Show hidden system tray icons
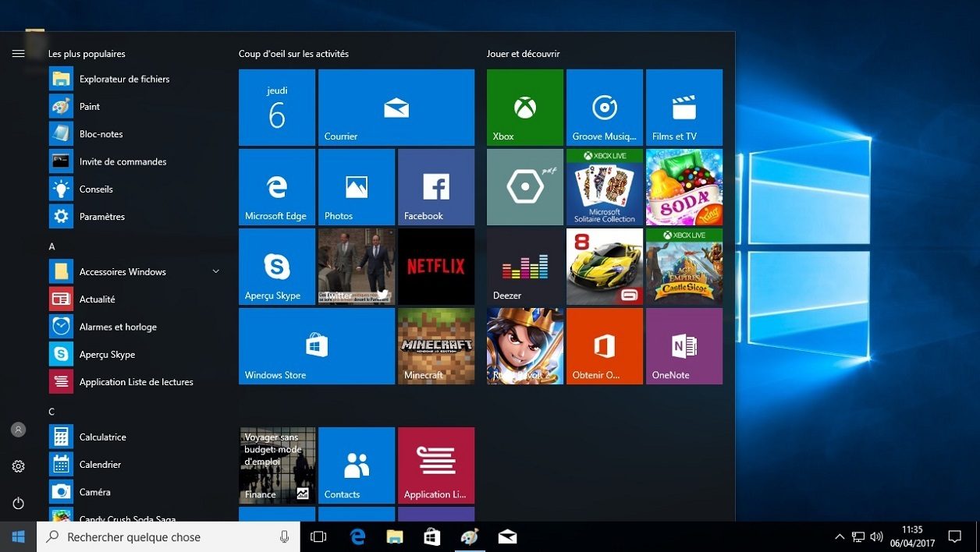Image resolution: width=980 pixels, height=552 pixels. pyautogui.click(x=840, y=537)
